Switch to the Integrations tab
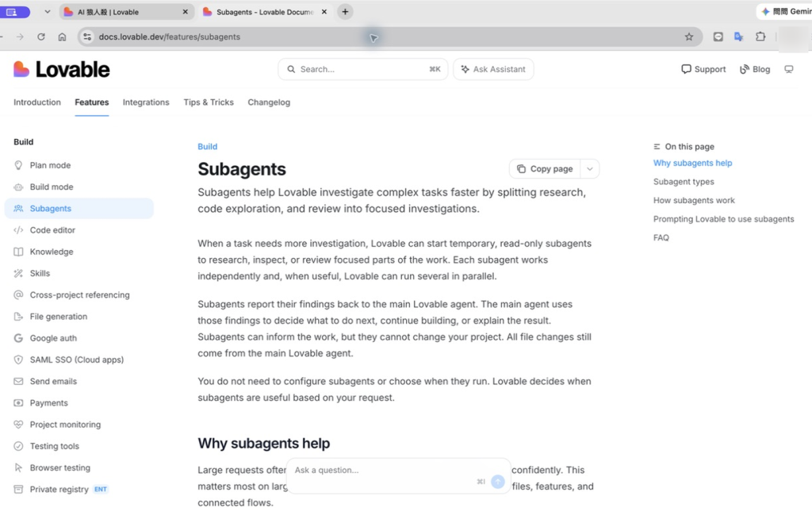 (146, 102)
